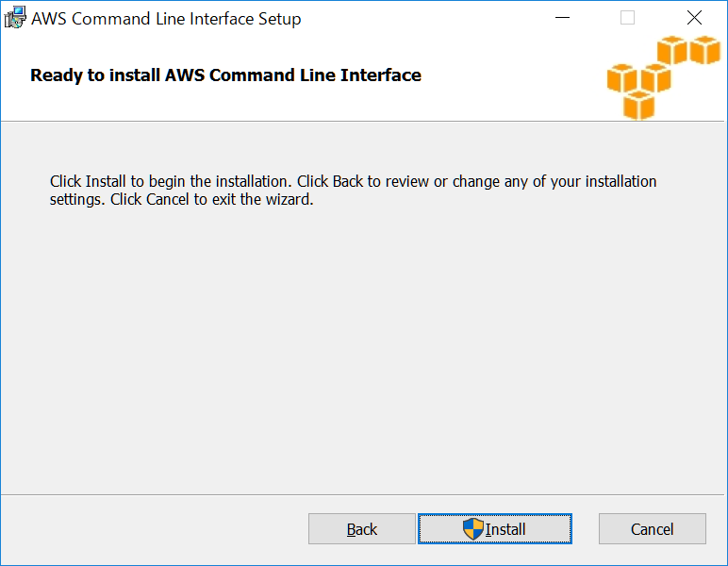This screenshot has height=566, width=728.
Task: Click the empty gray dialog body
Action: [364, 358]
